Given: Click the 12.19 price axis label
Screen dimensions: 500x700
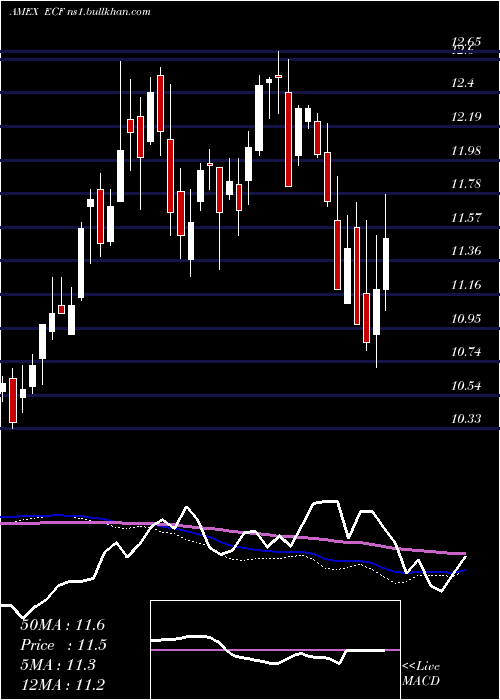Looking at the screenshot, I should [x=467, y=117].
